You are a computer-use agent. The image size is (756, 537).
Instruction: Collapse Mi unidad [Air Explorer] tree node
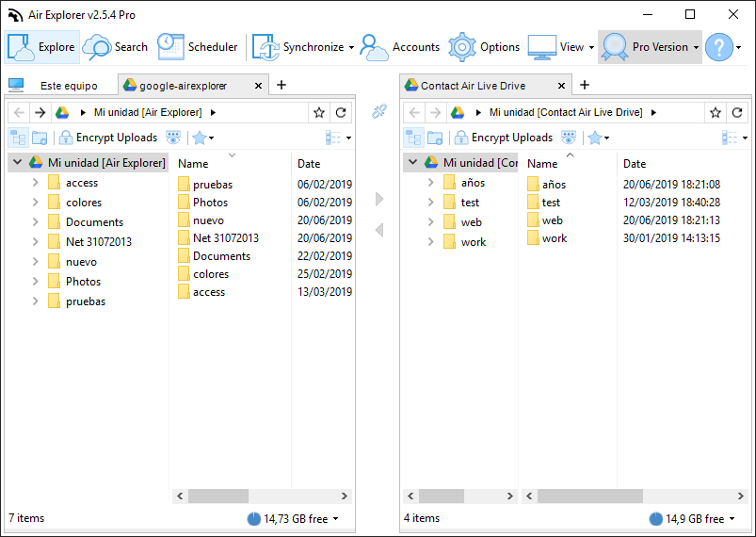17,162
